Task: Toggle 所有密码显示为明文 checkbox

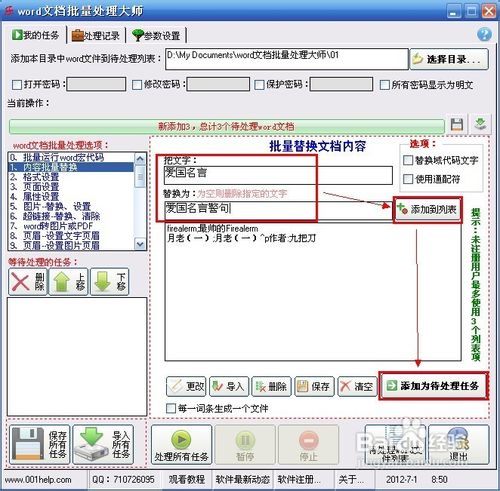Action: point(384,85)
